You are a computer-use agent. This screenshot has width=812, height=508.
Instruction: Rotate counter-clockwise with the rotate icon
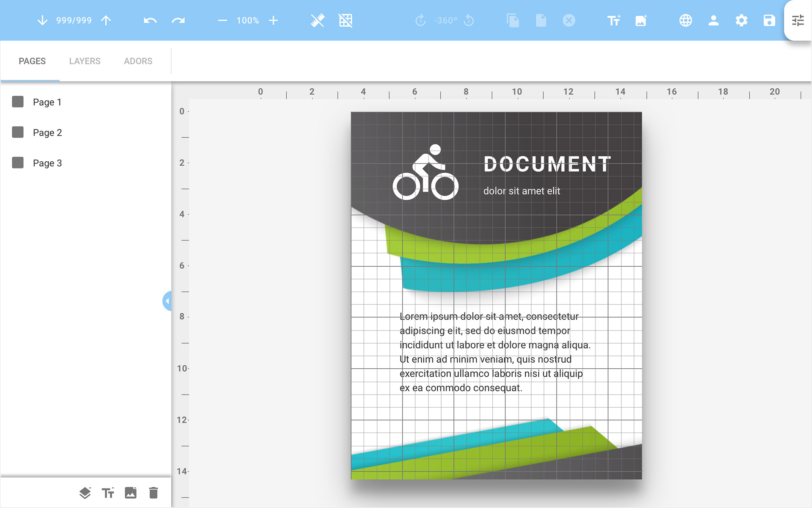click(469, 20)
